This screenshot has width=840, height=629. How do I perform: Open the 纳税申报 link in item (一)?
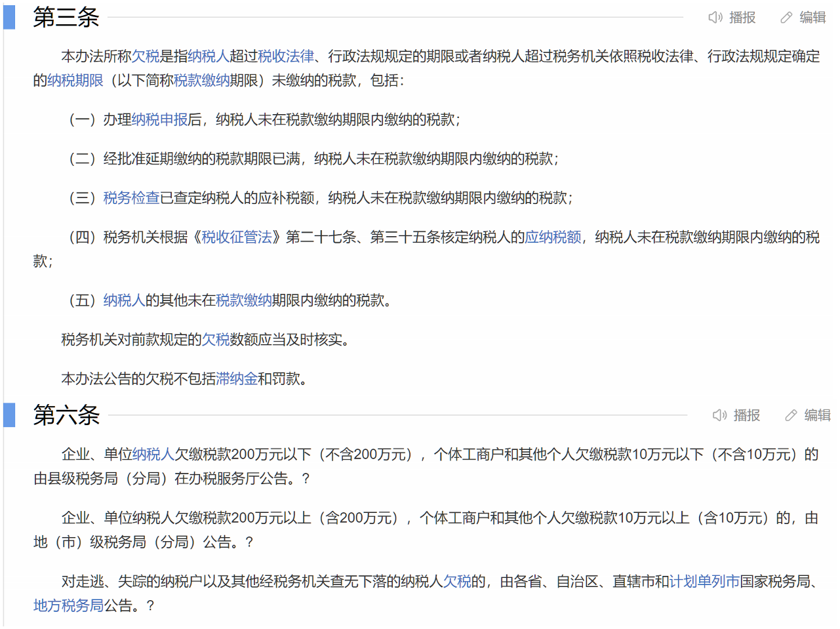(159, 119)
